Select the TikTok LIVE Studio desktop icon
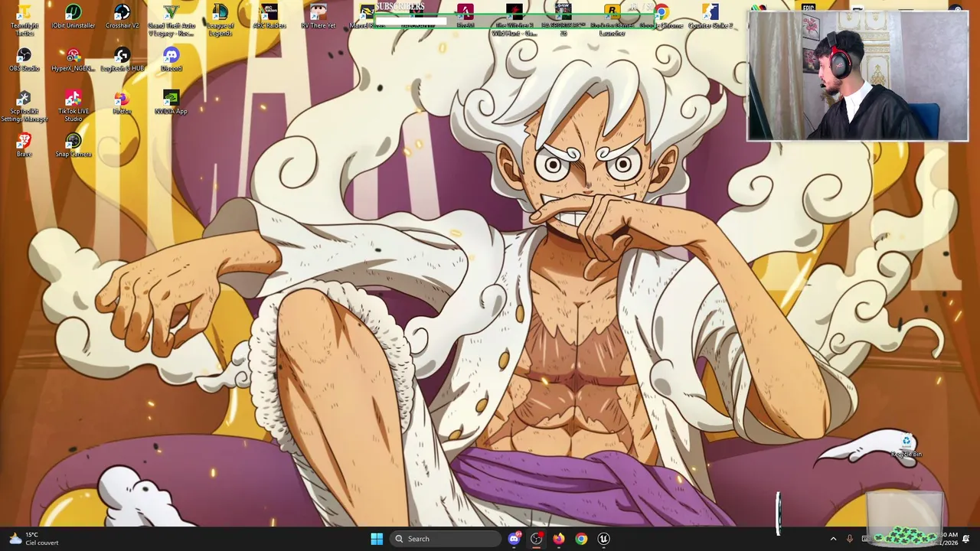This screenshot has width=980, height=551. (x=73, y=106)
